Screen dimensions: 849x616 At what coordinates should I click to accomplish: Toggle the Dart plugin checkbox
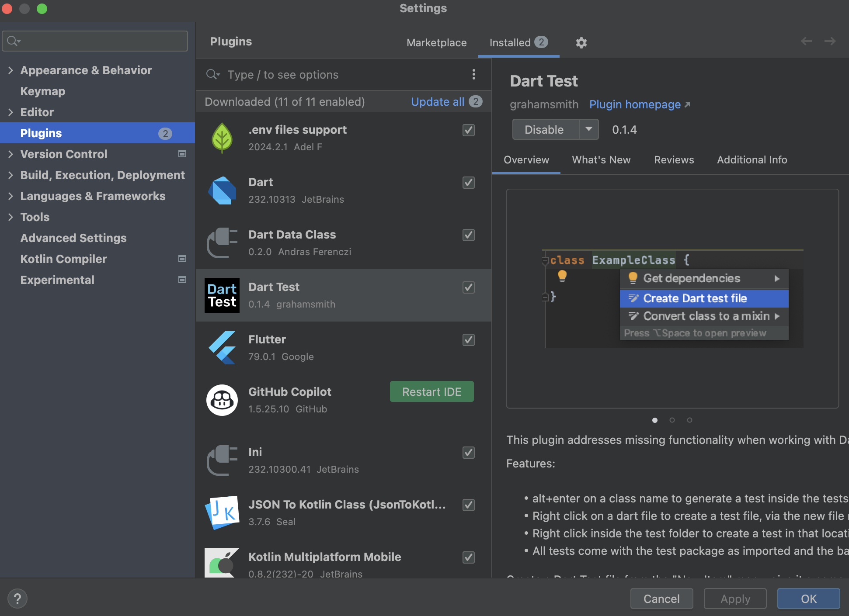click(469, 183)
